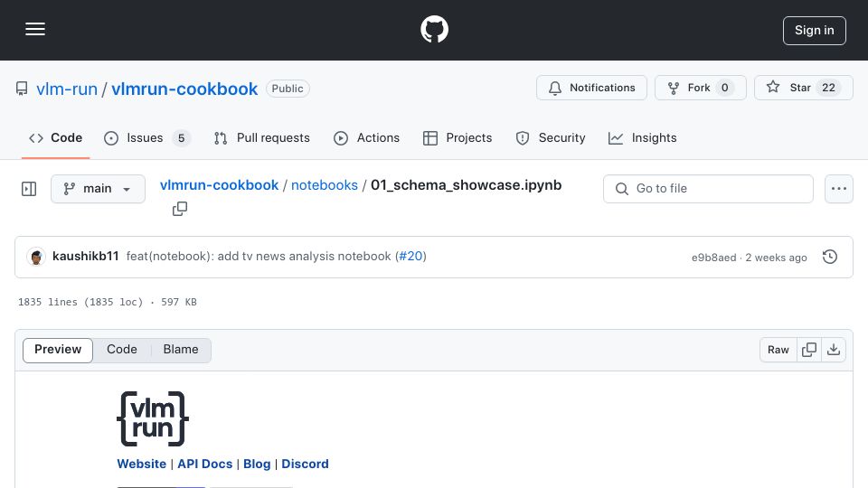Open commit e9b8aed
This screenshot has height=488, width=868.
[713, 258]
